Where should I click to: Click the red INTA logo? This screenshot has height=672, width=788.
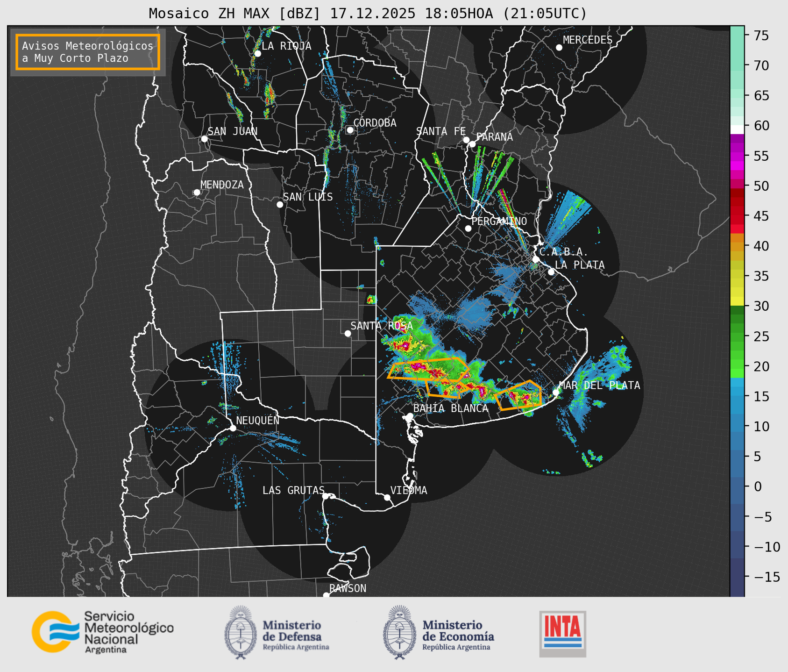[562, 634]
